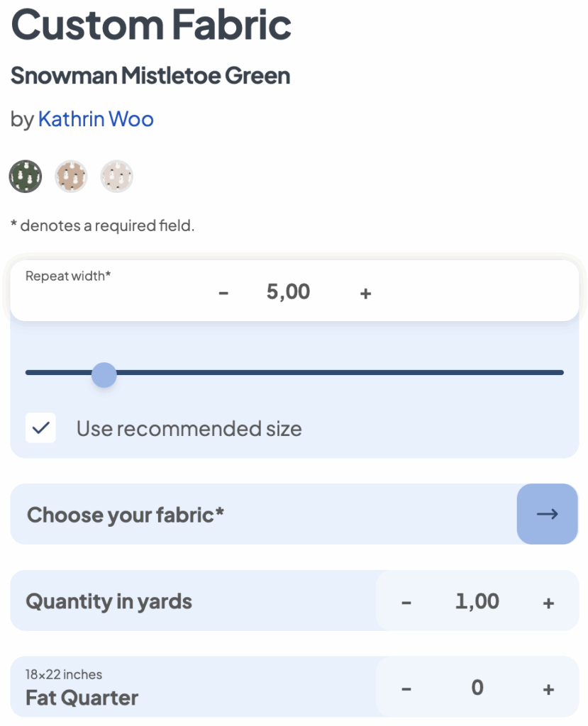This screenshot has height=726, width=588.
Task: Decrease repeat width with minus icon
Action: pyautogui.click(x=223, y=293)
